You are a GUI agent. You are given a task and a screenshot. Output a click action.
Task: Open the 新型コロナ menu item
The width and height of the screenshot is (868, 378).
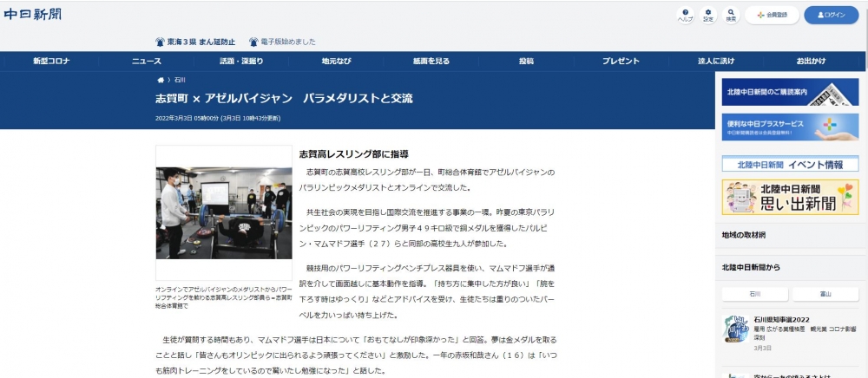(x=51, y=62)
